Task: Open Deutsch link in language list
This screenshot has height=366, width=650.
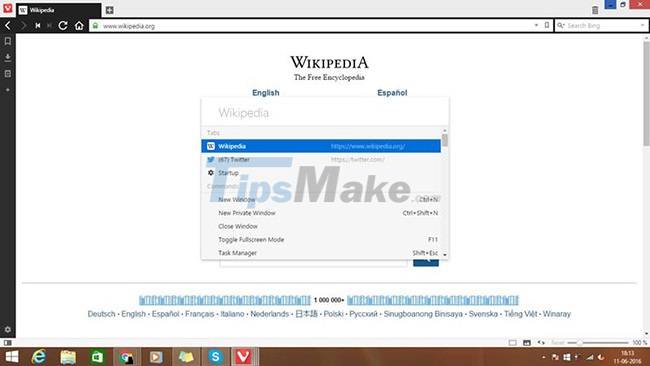Action: [101, 314]
